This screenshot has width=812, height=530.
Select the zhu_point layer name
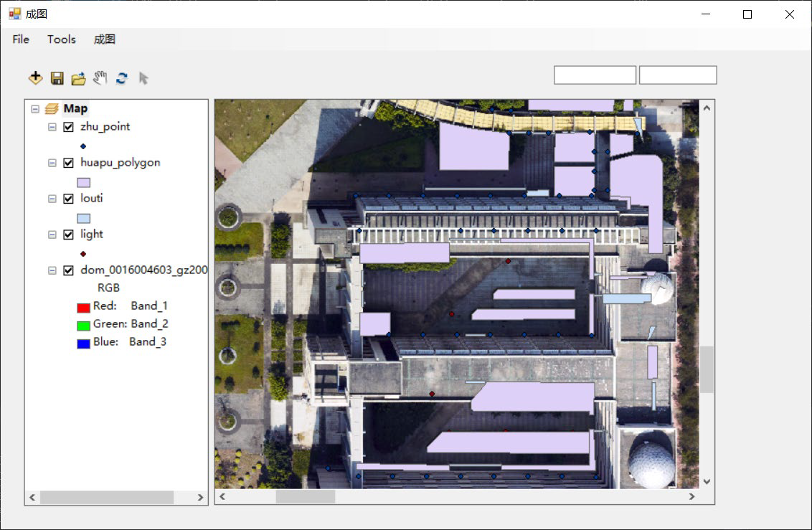(105, 127)
